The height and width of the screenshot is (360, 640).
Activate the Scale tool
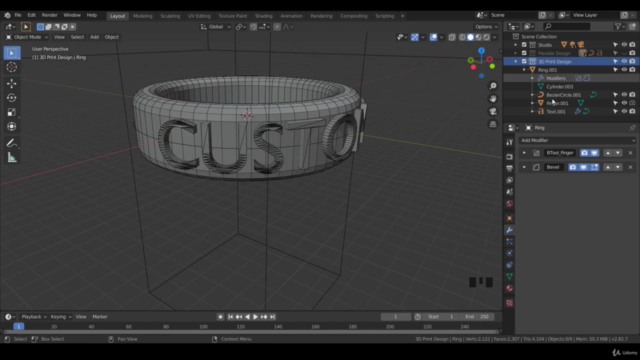11,112
